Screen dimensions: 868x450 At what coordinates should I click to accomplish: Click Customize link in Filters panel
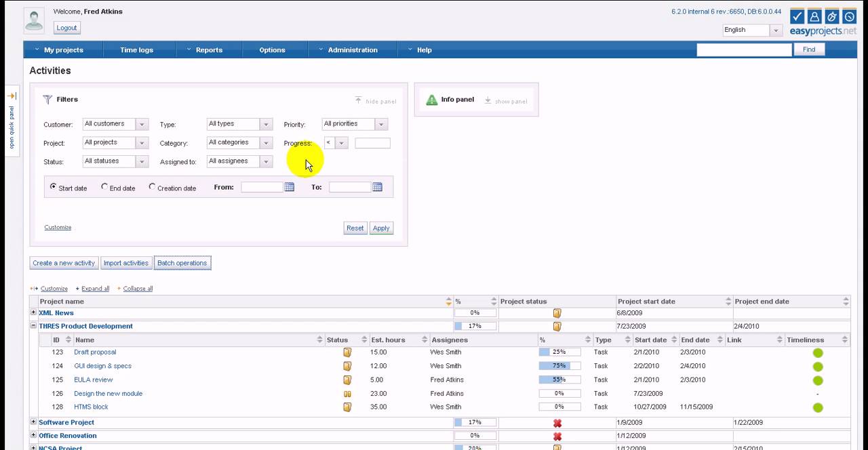pos(58,227)
